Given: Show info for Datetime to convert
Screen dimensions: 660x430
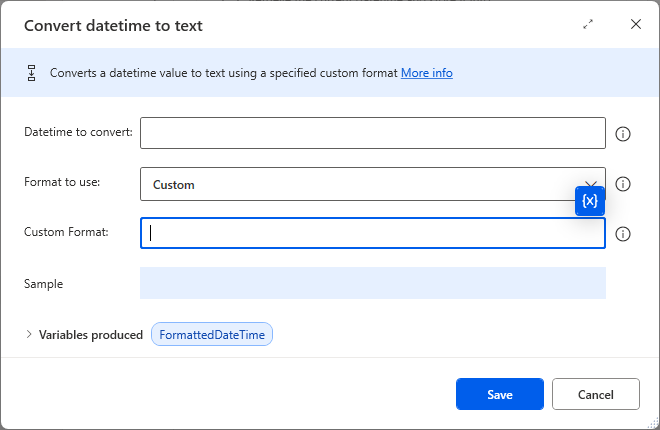Looking at the screenshot, I should [623, 134].
